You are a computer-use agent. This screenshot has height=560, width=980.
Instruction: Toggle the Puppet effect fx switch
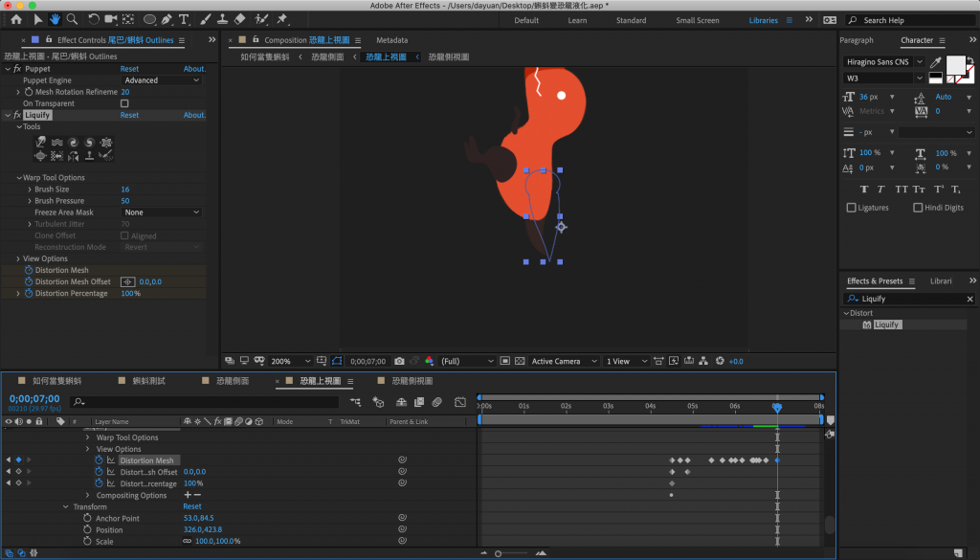(17, 69)
